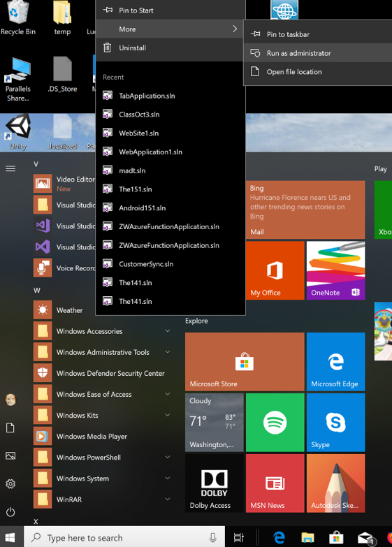Click the Play group heading
392x547 pixels.
381,169
